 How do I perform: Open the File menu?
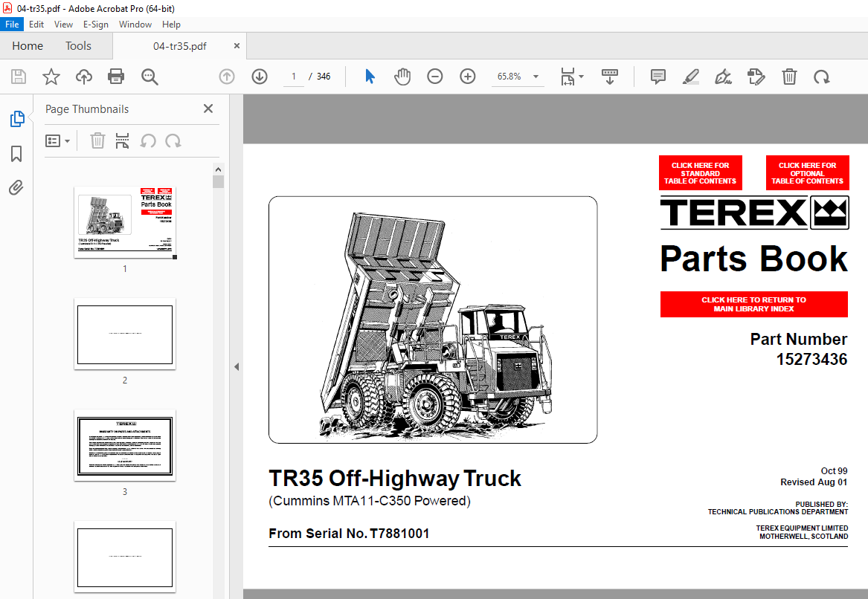click(x=12, y=25)
